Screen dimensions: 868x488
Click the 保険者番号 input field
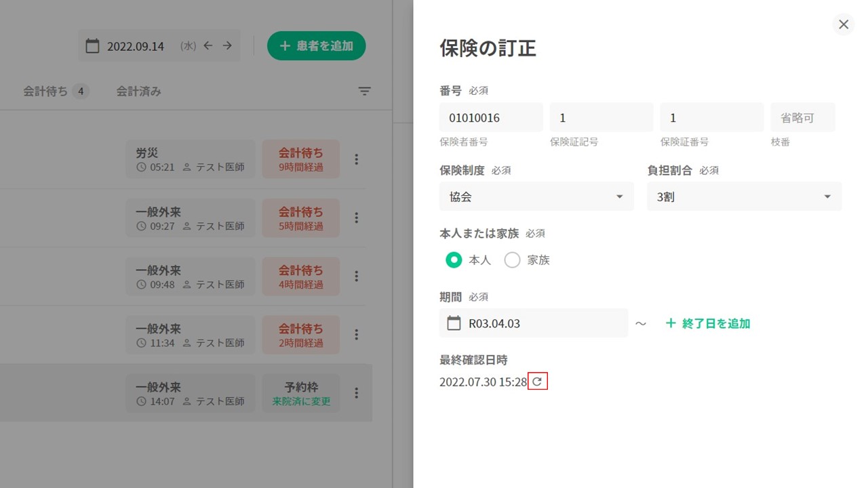point(491,118)
